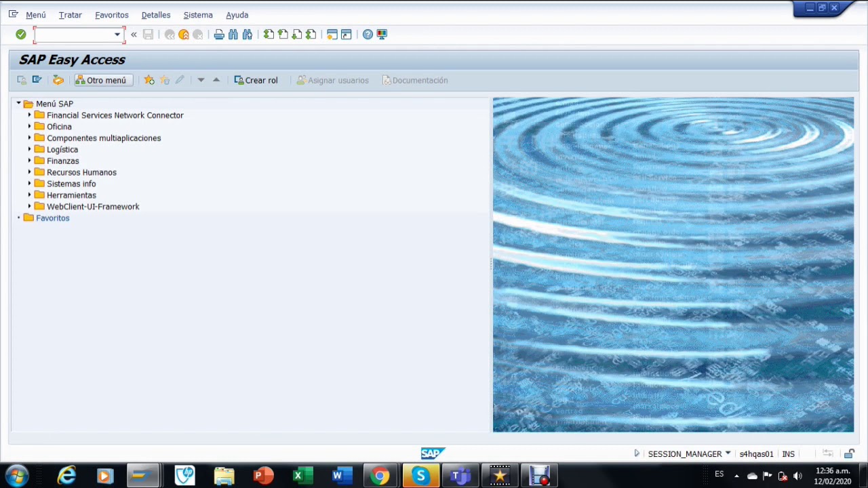The width and height of the screenshot is (868, 488).
Task: Expand Financial Services Network Connector folder
Action: 30,115
